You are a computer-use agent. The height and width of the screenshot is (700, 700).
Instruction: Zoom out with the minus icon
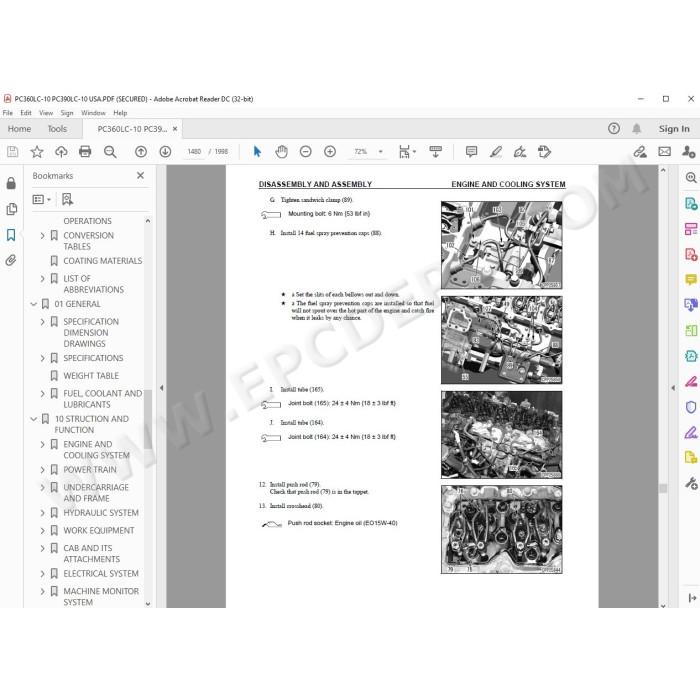305,152
